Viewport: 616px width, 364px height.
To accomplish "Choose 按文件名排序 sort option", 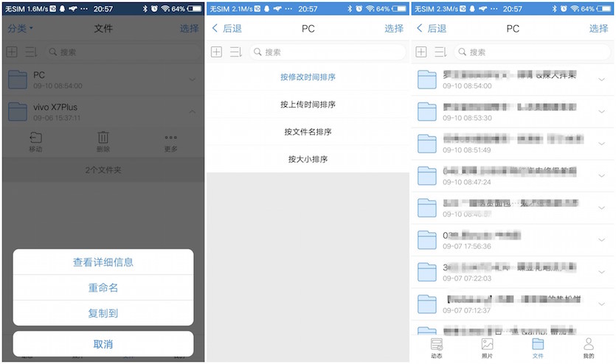I will click(308, 132).
